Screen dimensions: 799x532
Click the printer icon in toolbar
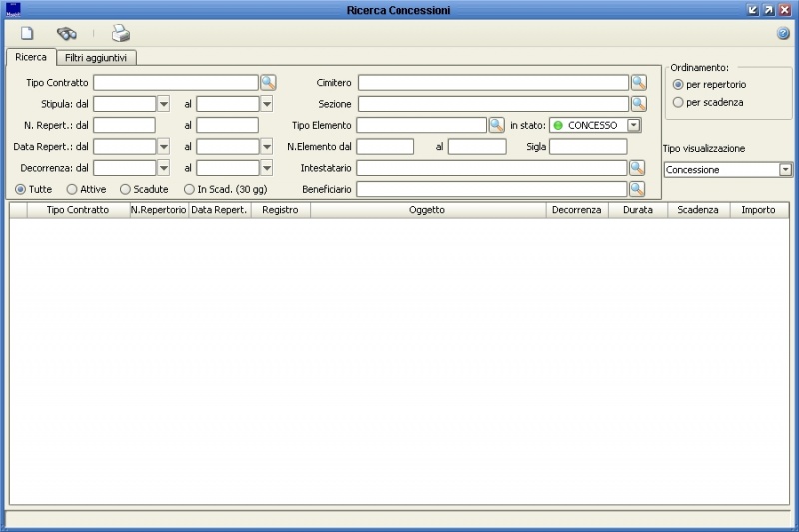click(x=120, y=33)
